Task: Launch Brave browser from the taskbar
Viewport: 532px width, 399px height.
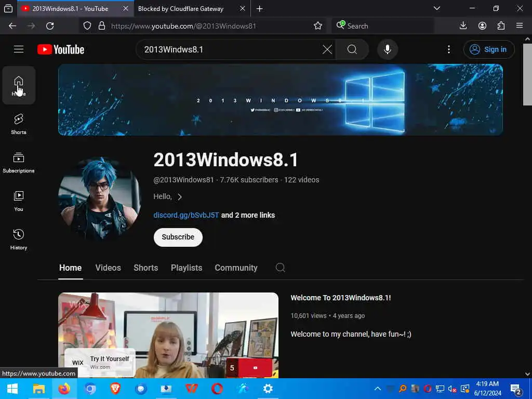Action: coord(115,389)
